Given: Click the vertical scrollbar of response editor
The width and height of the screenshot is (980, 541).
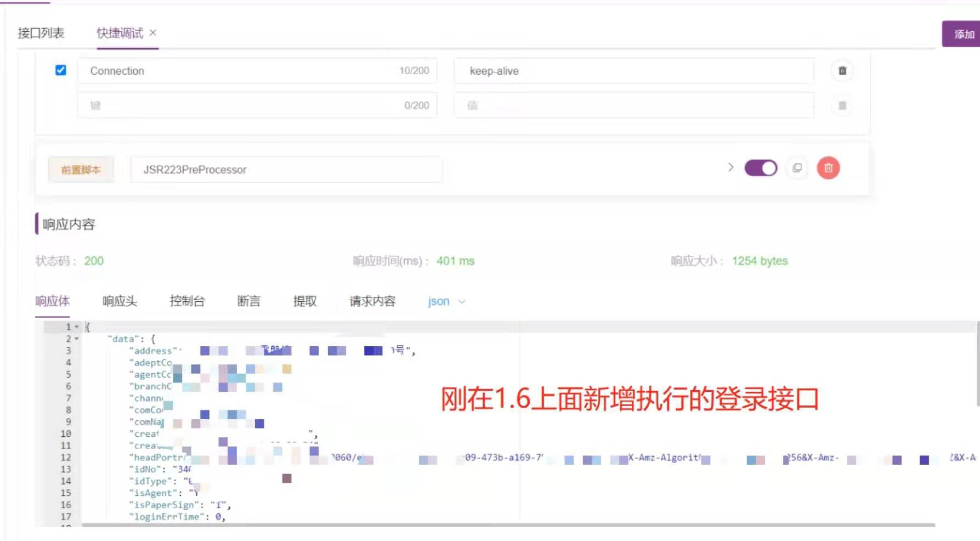Looking at the screenshot, I should [978, 364].
